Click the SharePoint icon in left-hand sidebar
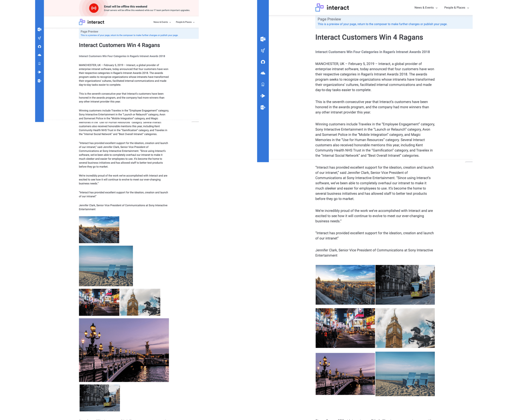518x420 pixels. pyautogui.click(x=39, y=81)
